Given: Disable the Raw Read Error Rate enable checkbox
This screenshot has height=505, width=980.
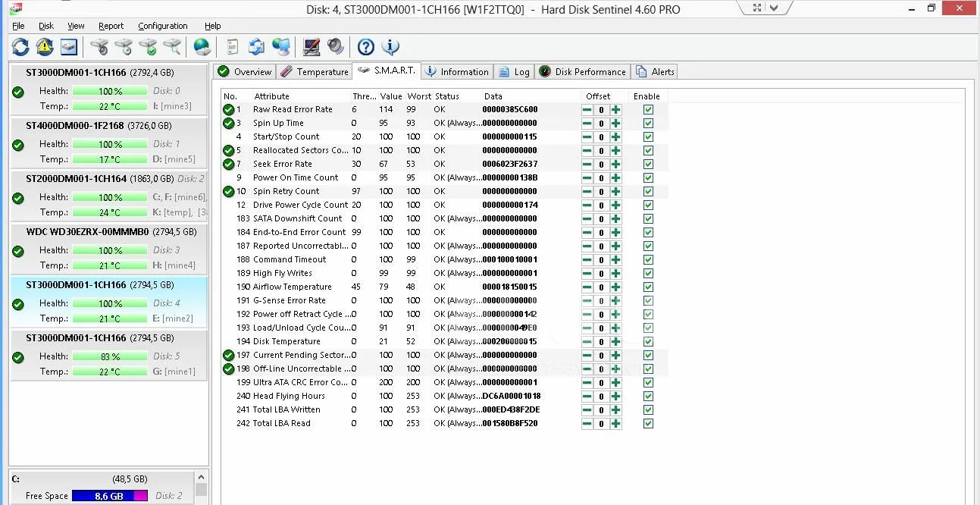Looking at the screenshot, I should click(x=648, y=110).
